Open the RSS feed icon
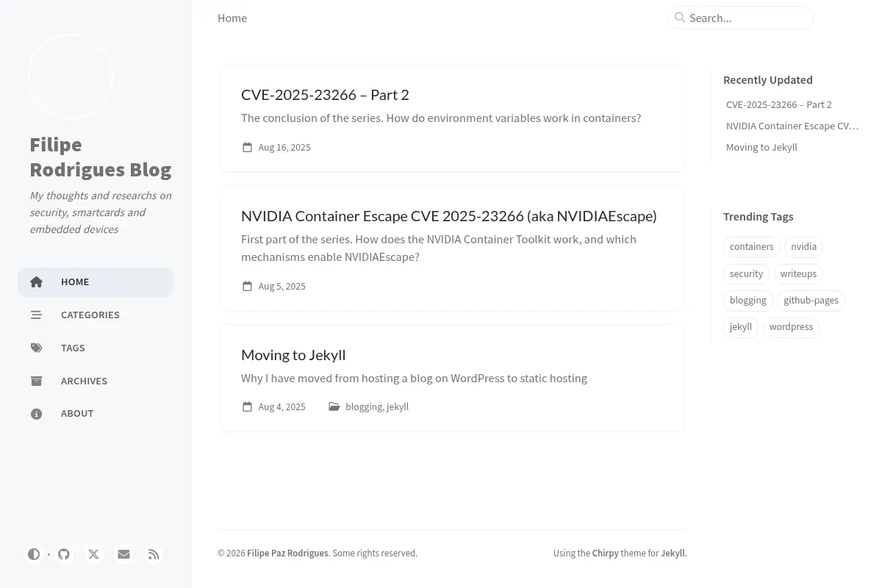882x588 pixels. 154,554
